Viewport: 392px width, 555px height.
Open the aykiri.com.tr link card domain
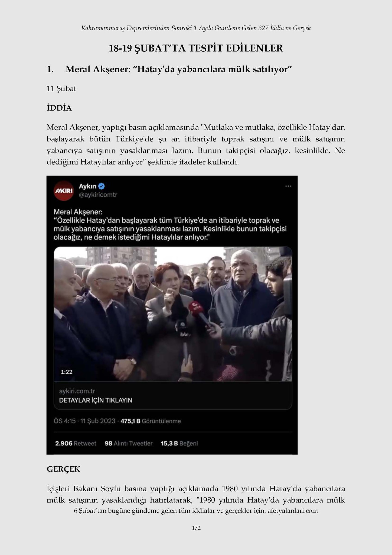[x=77, y=391]
